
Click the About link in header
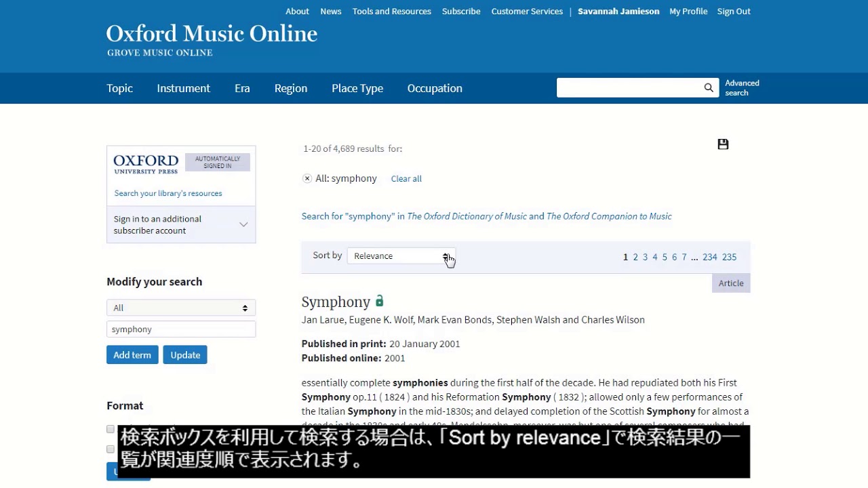(x=297, y=12)
